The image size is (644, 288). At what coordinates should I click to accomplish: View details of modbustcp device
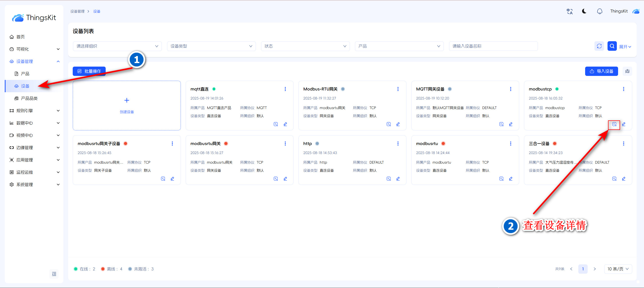[614, 124]
